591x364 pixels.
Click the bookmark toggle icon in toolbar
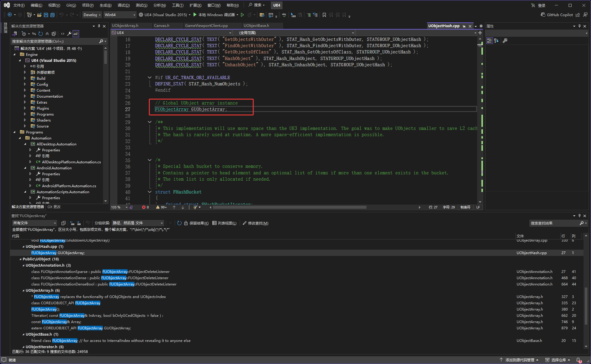[x=324, y=15]
